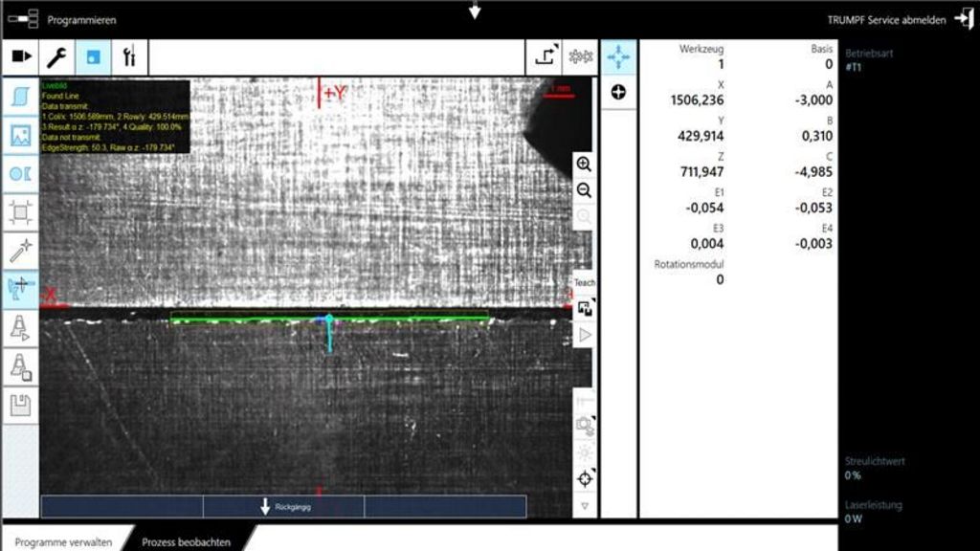This screenshot has height=551, width=980.
Task: Click the Rotationsmodul value 0
Action: point(720,280)
